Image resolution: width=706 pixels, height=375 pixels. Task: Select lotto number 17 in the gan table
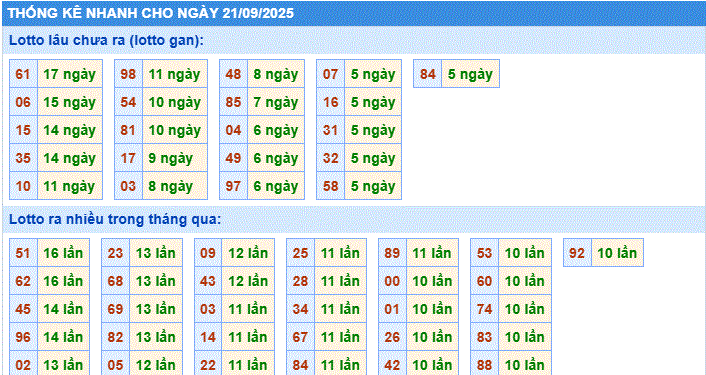point(128,158)
